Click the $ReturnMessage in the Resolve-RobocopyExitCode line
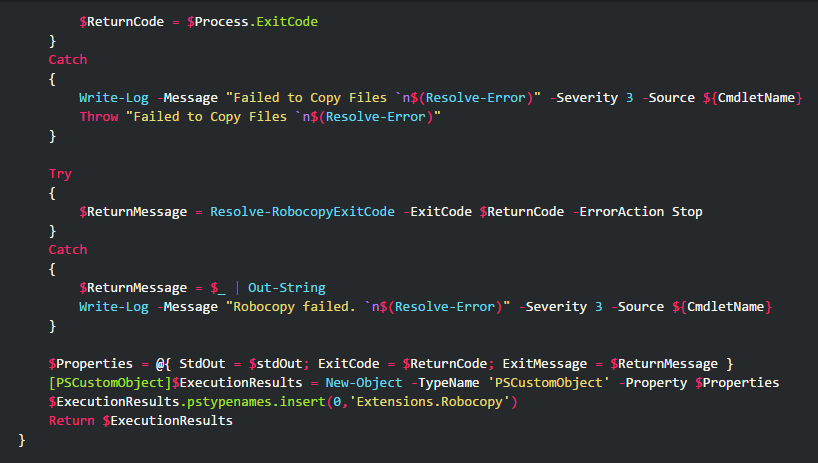818x463 pixels. [133, 212]
